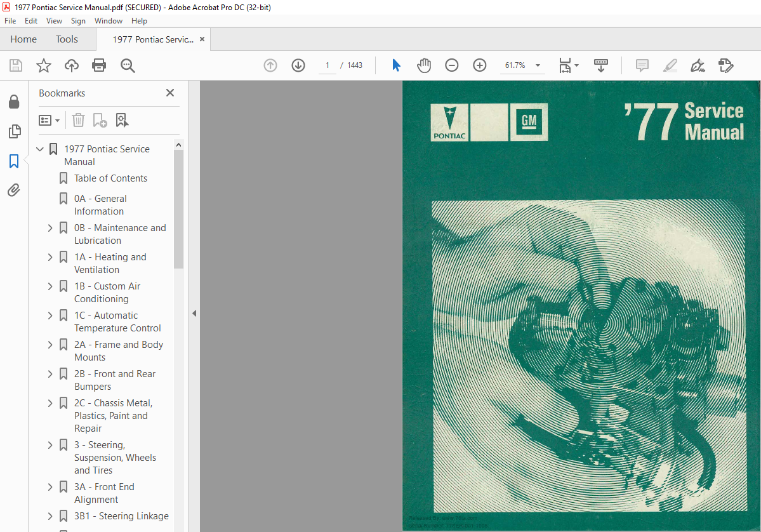Image resolution: width=761 pixels, height=532 pixels.
Task: Open the bookmarks options dropdown menu
Action: coord(49,120)
